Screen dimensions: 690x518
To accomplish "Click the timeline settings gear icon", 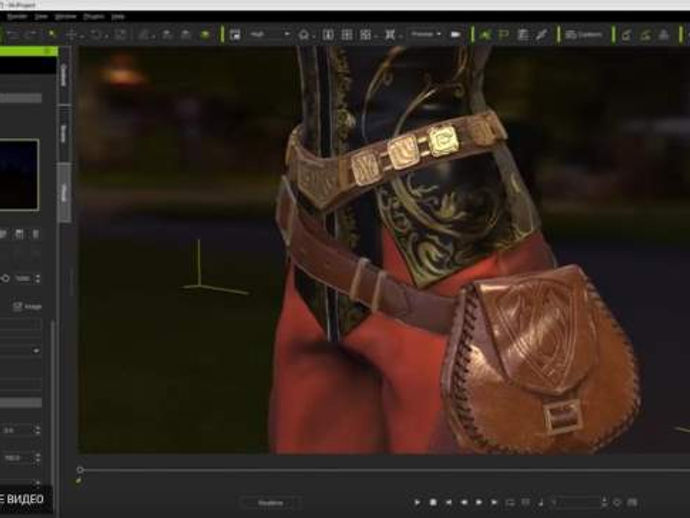I will [x=617, y=502].
